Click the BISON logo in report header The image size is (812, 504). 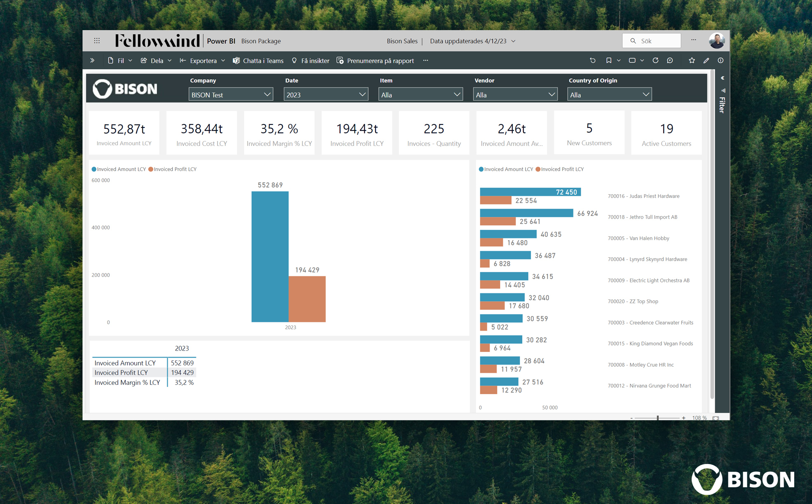pos(125,89)
